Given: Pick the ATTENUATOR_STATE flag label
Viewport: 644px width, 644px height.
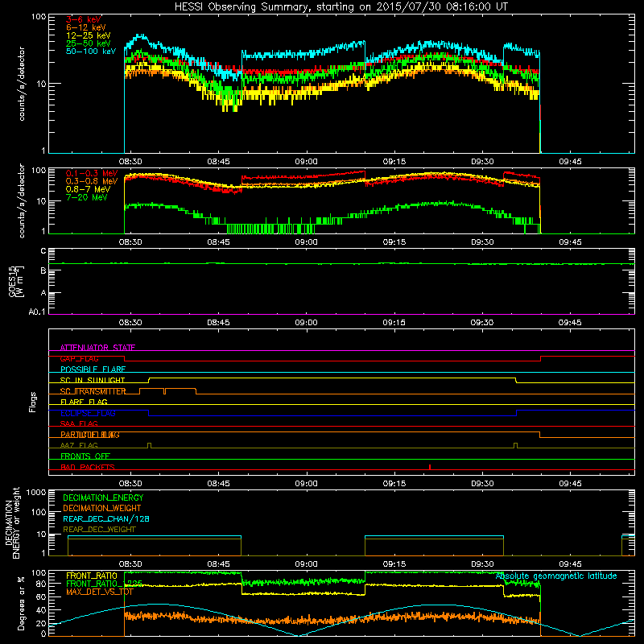Looking at the screenshot, I should (97, 348).
